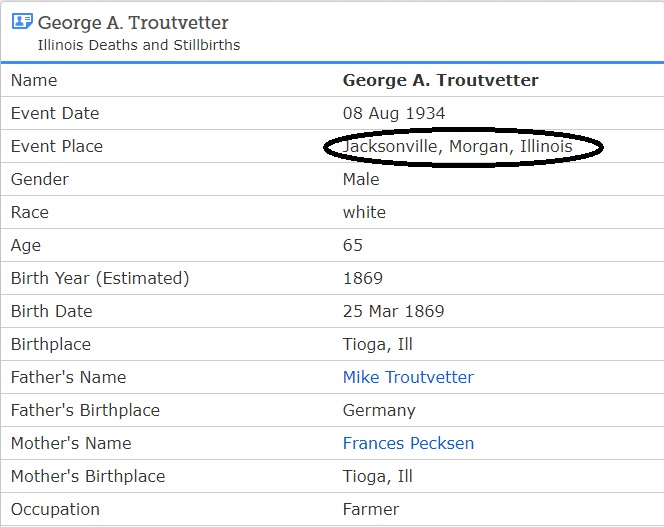
Task: Select the Gender value Male
Action: point(361,179)
